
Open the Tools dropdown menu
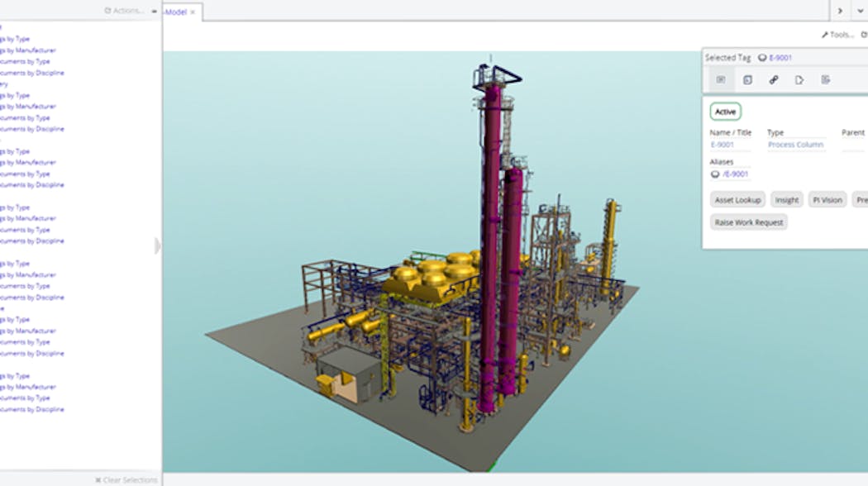click(837, 35)
